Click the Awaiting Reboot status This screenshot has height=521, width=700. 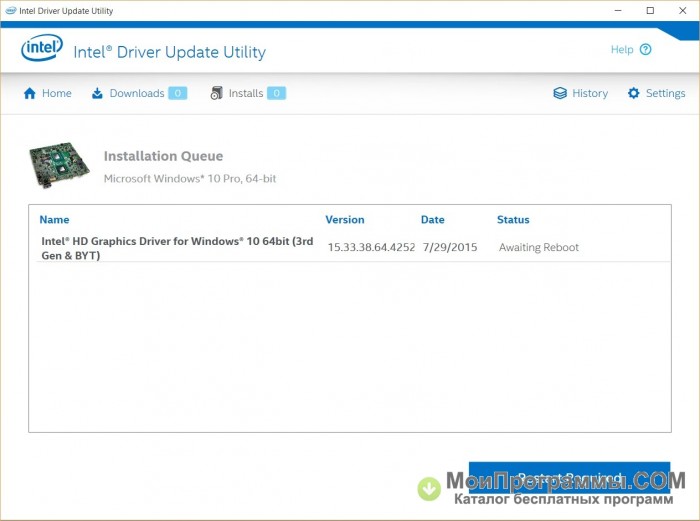tap(539, 247)
